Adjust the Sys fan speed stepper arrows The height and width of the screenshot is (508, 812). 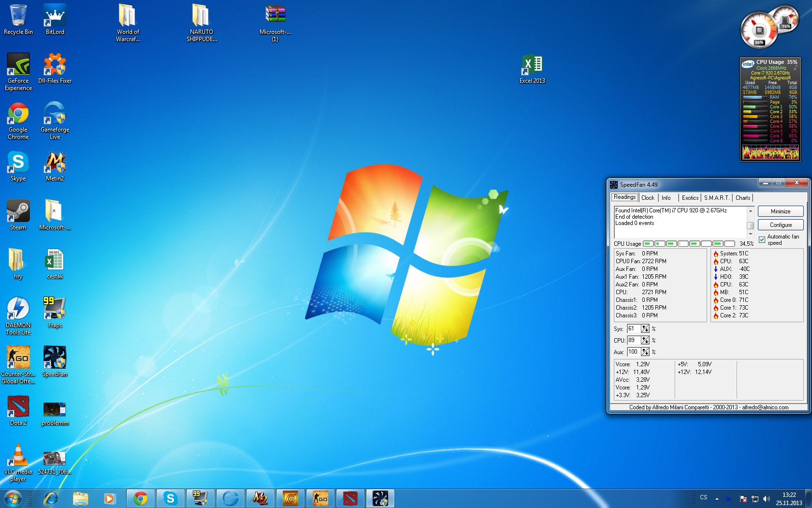point(645,329)
